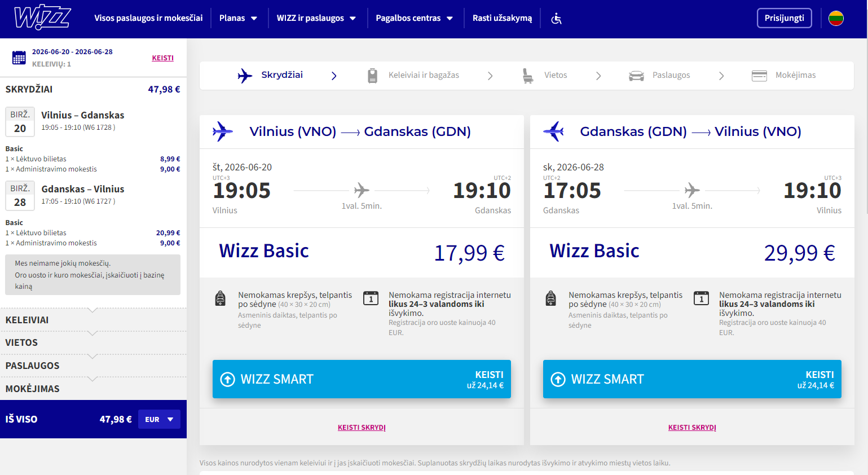The height and width of the screenshot is (475, 868).
Task: Click the Lithuanian flag language icon
Action: click(836, 19)
